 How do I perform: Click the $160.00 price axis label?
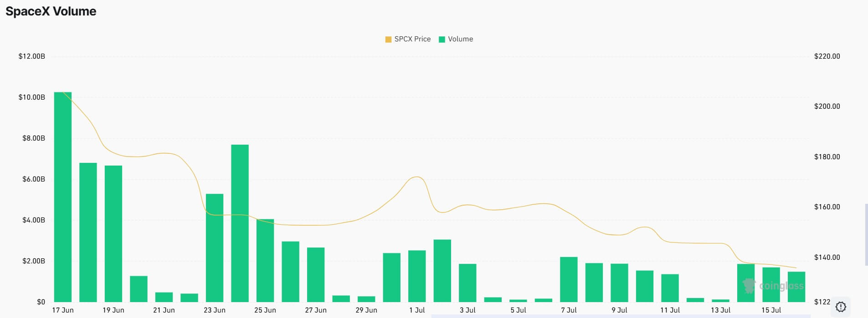(827, 207)
